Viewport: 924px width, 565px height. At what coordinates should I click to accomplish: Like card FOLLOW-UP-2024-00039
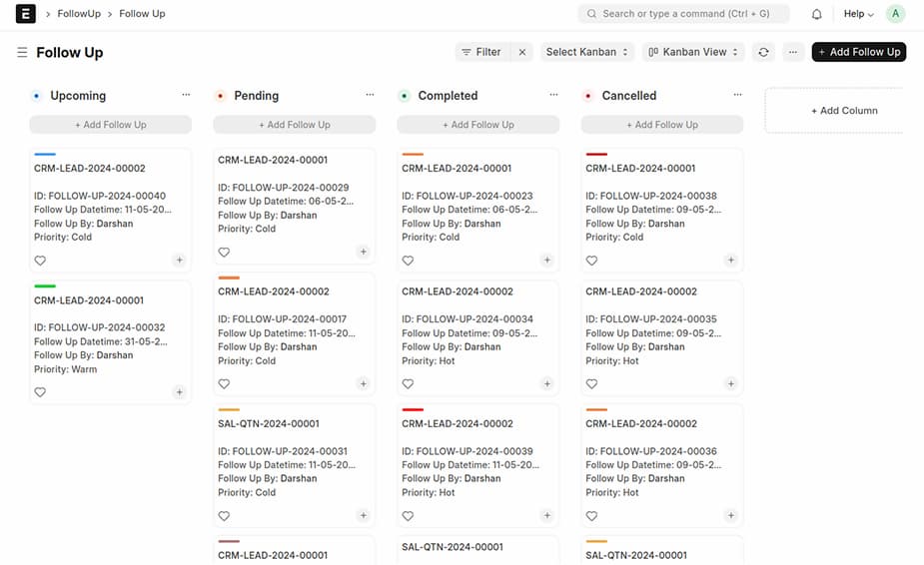point(408,515)
